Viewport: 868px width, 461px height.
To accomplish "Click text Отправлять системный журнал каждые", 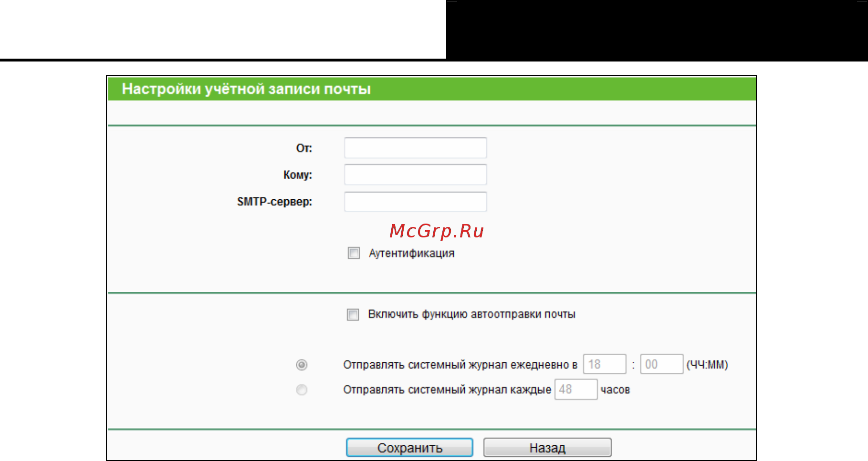I will pyautogui.click(x=447, y=389).
